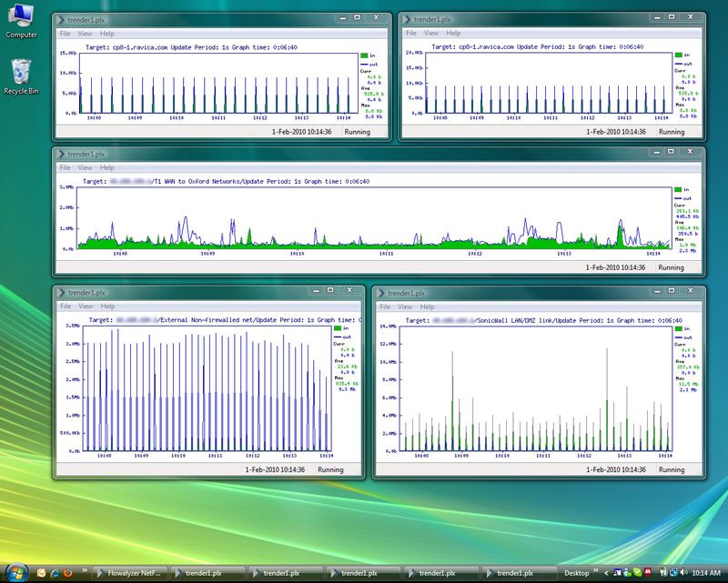
Task: Click the first quick launch icon beside Start
Action: 41,573
